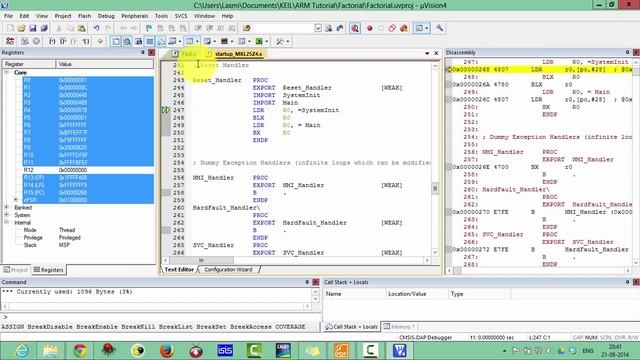Click the Disable All Breakpoints icon
The height and width of the screenshot is (360, 640).
[x=392, y=28]
